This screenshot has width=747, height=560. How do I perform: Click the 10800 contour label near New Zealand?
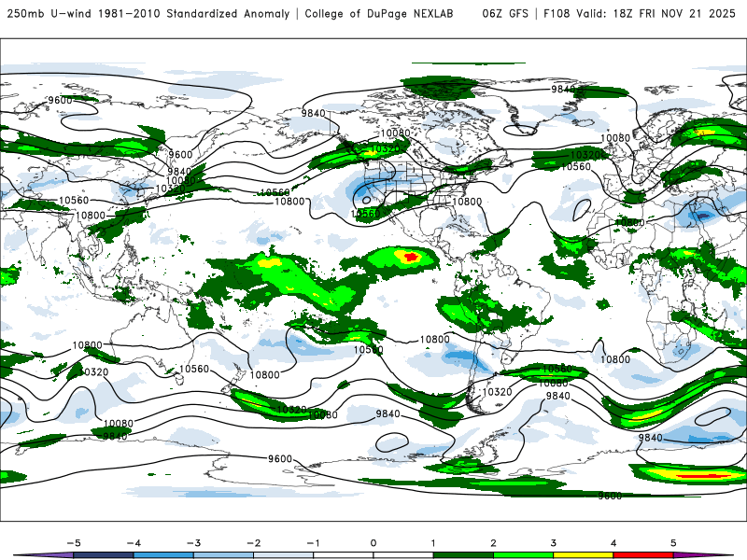(x=264, y=375)
